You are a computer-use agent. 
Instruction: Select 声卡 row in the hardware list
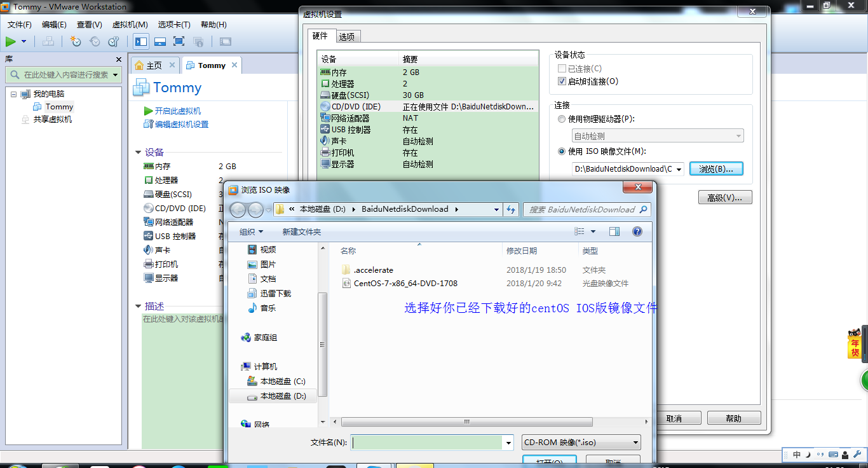[428, 141]
